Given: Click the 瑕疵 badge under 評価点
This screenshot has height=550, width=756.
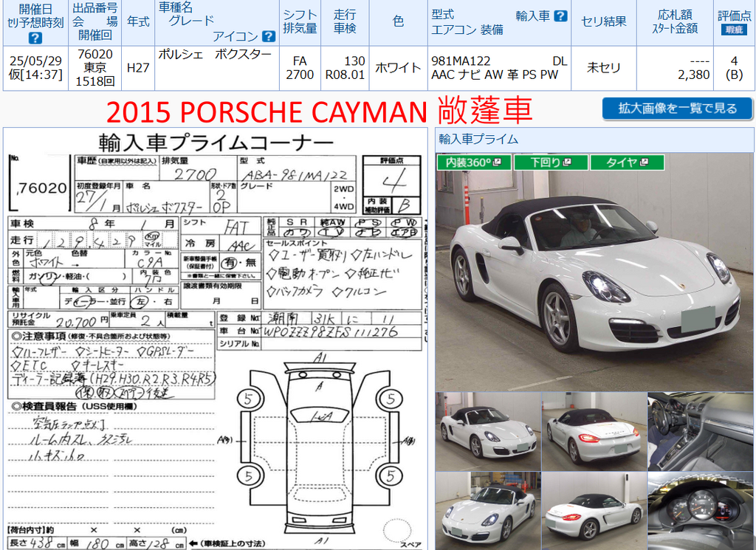Looking at the screenshot, I should 734,30.
